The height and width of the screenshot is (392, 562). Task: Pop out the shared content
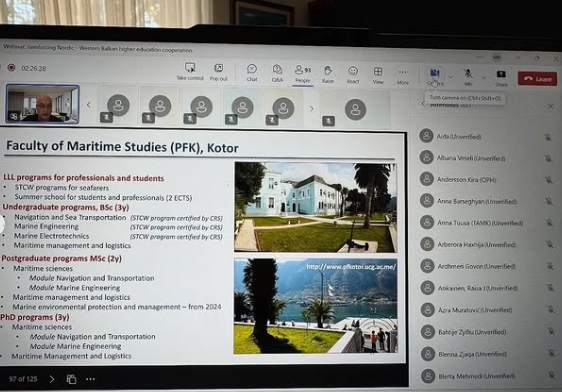219,72
